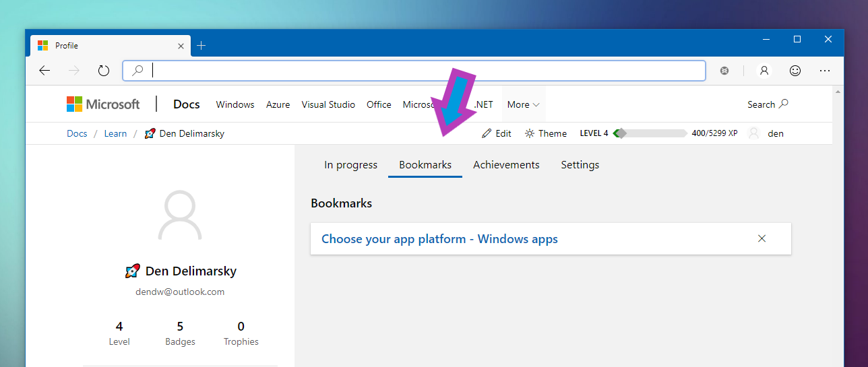Click the Search magnifier in the Docs header
The height and width of the screenshot is (367, 868).
783,104
